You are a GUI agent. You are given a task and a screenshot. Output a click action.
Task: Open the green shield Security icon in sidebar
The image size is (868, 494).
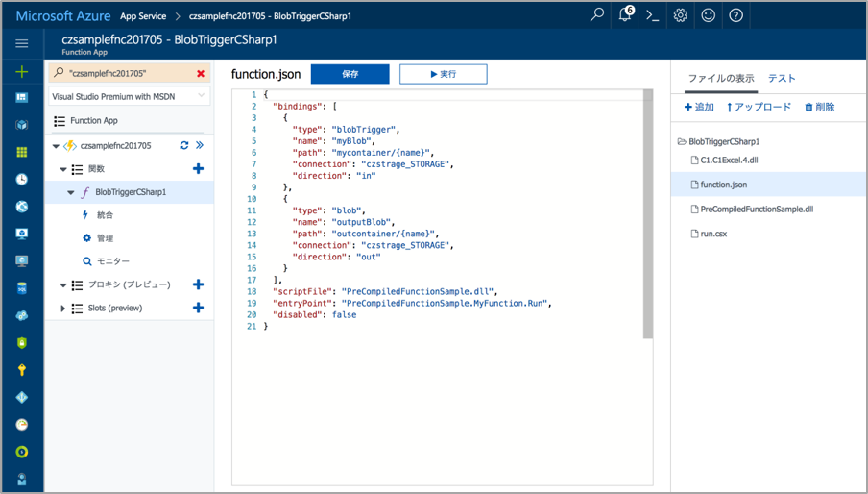22,343
